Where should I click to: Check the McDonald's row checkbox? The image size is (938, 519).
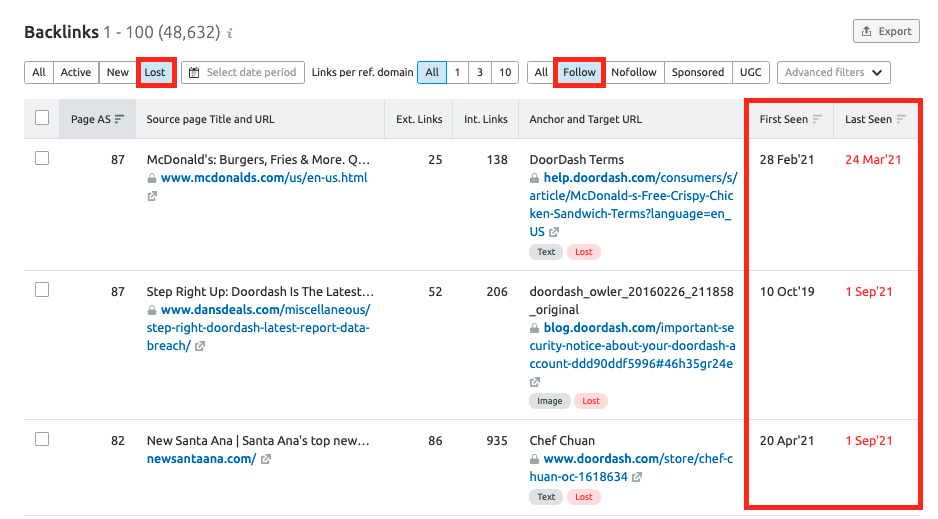pos(42,158)
